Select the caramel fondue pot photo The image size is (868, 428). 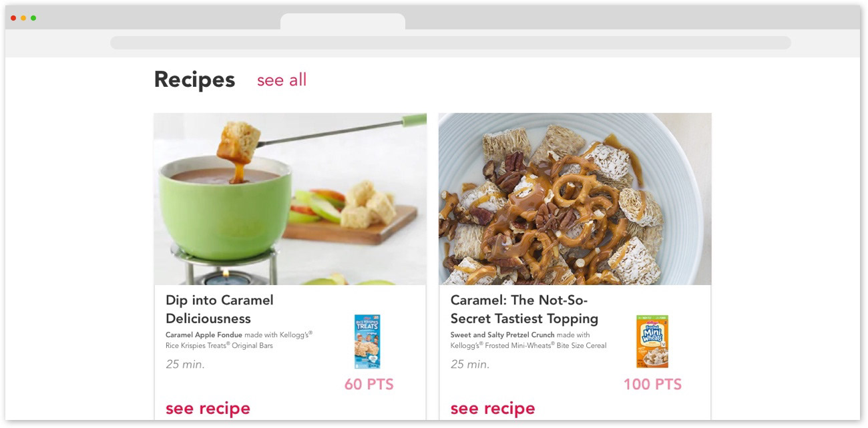tap(290, 199)
